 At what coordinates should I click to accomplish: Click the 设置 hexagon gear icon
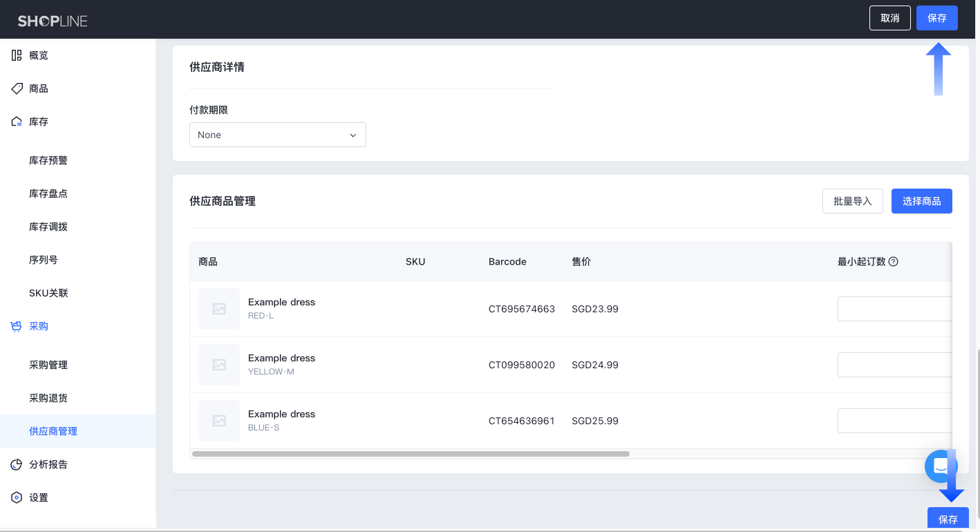(17, 497)
